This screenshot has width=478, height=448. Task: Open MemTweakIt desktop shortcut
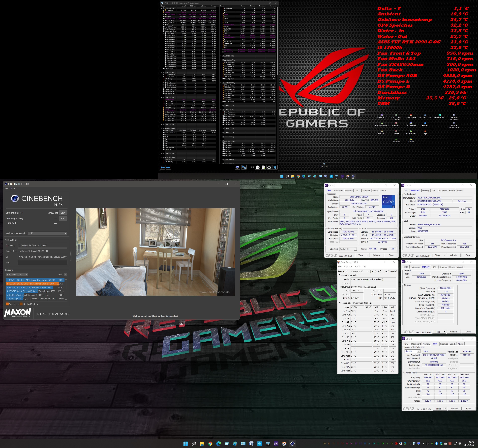(x=396, y=124)
